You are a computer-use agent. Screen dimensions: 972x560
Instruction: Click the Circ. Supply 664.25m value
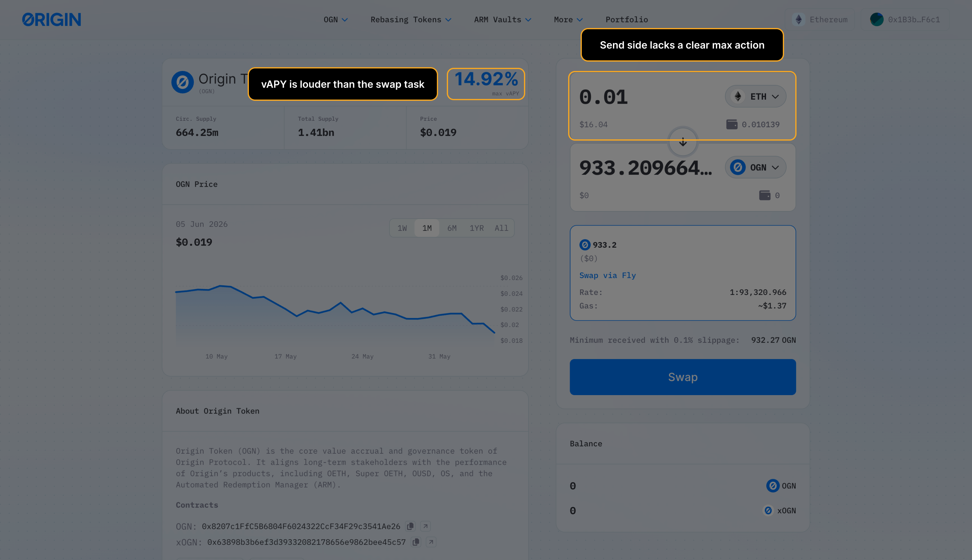click(197, 133)
